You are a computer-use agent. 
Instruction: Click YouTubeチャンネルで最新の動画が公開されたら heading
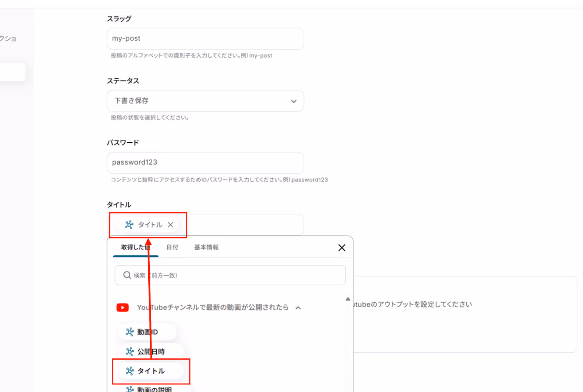point(213,308)
